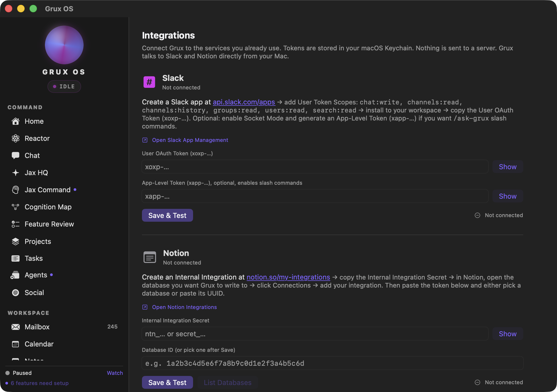This screenshot has height=392, width=557.
Task: Click the Slack Not connected status icon
Action: tap(477, 215)
